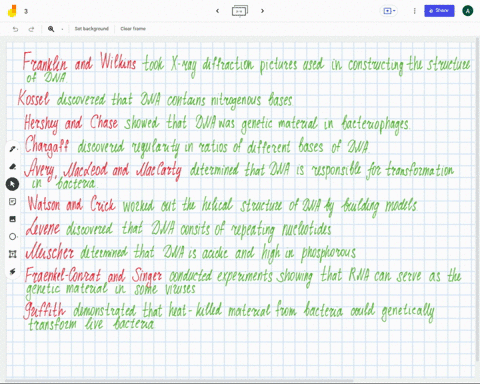Open the Jamboard home logo
Viewport: 480px width, 384px height.
coord(12,11)
